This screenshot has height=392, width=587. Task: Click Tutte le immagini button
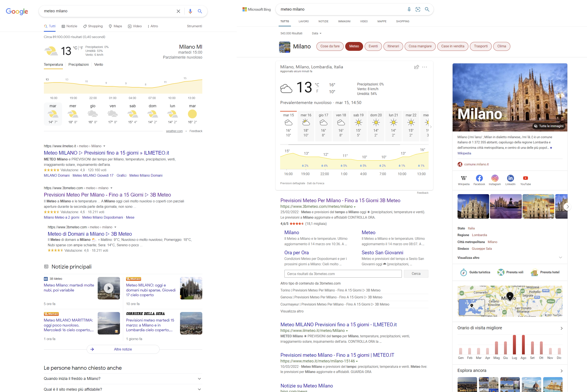[549, 126]
